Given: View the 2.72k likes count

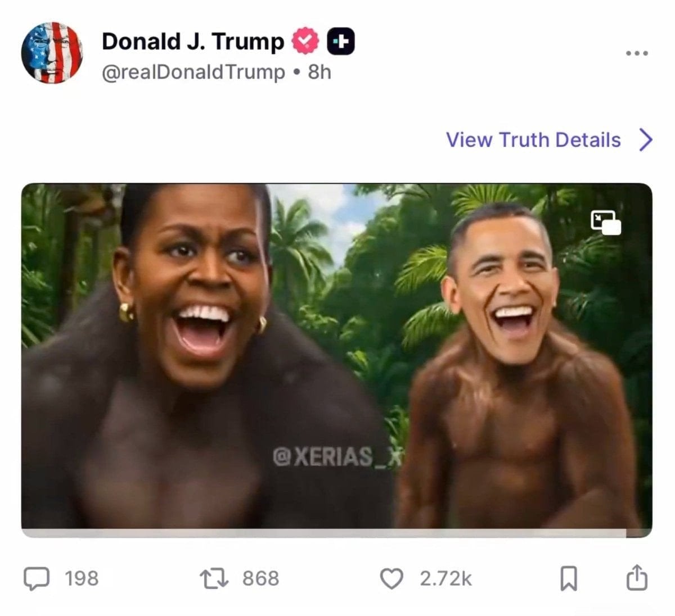Looking at the screenshot, I should (445, 578).
